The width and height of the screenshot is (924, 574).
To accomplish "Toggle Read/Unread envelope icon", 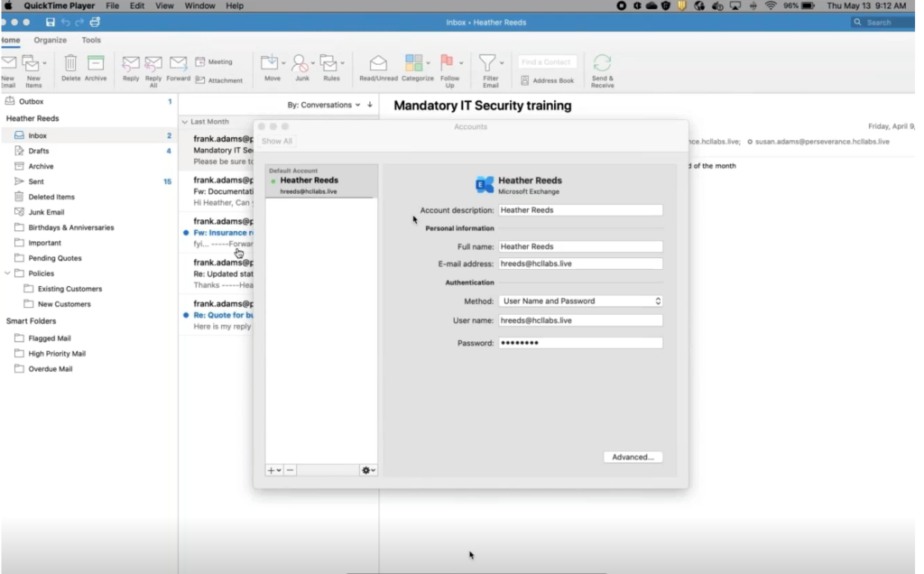I will 378,62.
